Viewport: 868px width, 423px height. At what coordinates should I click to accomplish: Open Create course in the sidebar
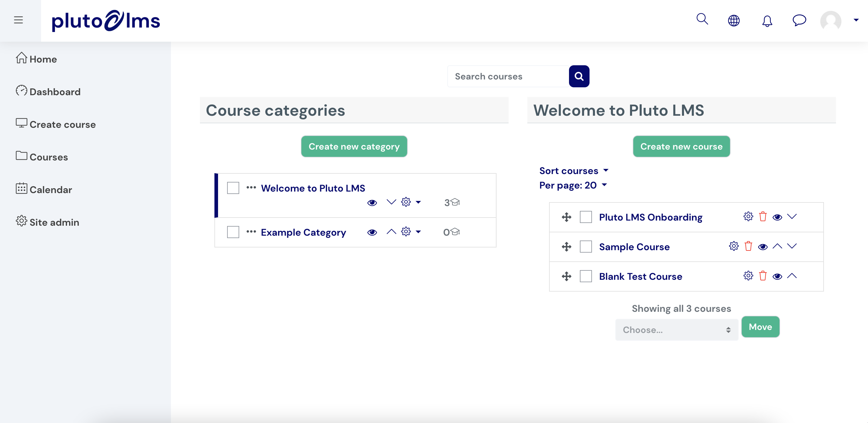pyautogui.click(x=56, y=124)
